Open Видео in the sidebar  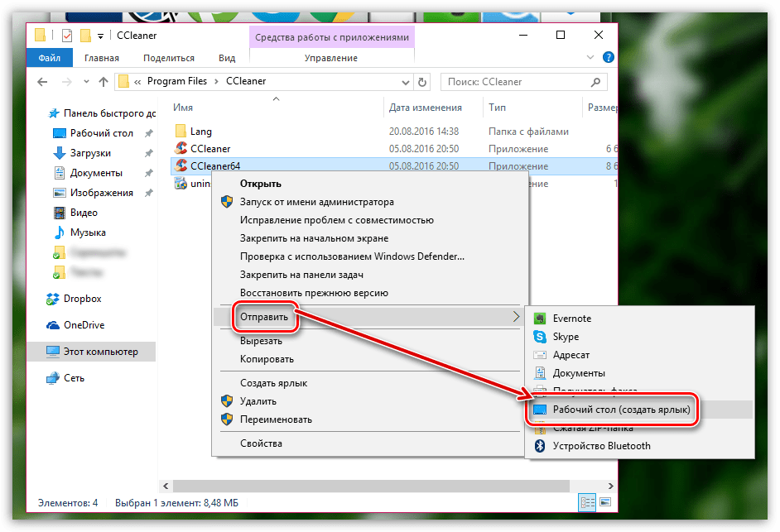point(84,213)
